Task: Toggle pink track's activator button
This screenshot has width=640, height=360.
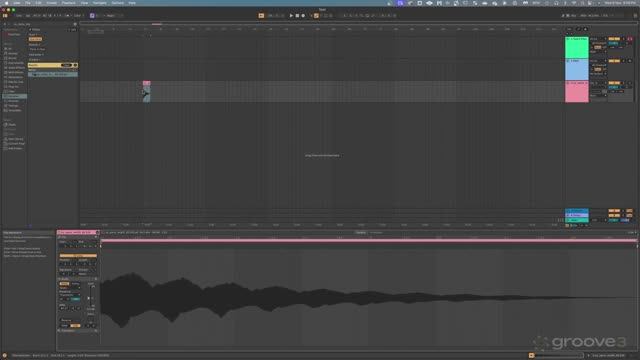Action: (614, 83)
